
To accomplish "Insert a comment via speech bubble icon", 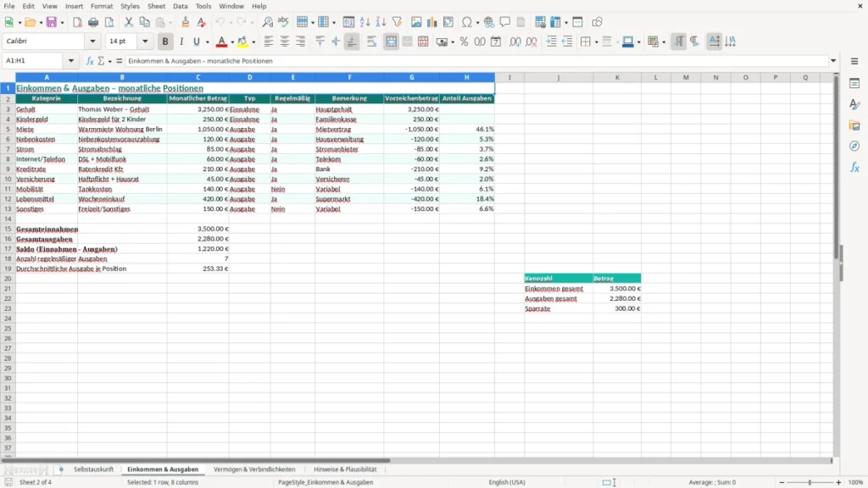I will coord(505,22).
